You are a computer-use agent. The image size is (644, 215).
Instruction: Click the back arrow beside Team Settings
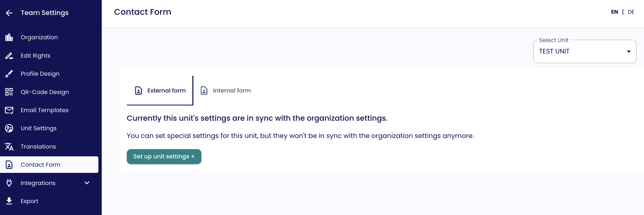point(9,13)
